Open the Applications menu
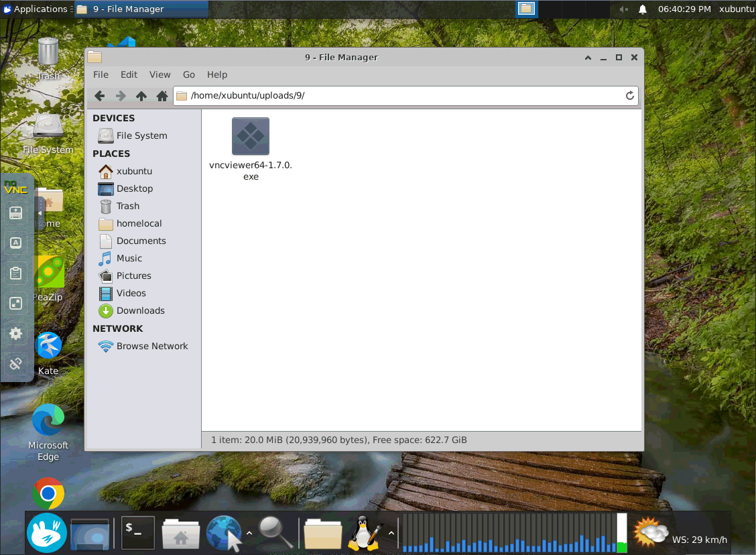The image size is (756, 555). click(x=35, y=9)
